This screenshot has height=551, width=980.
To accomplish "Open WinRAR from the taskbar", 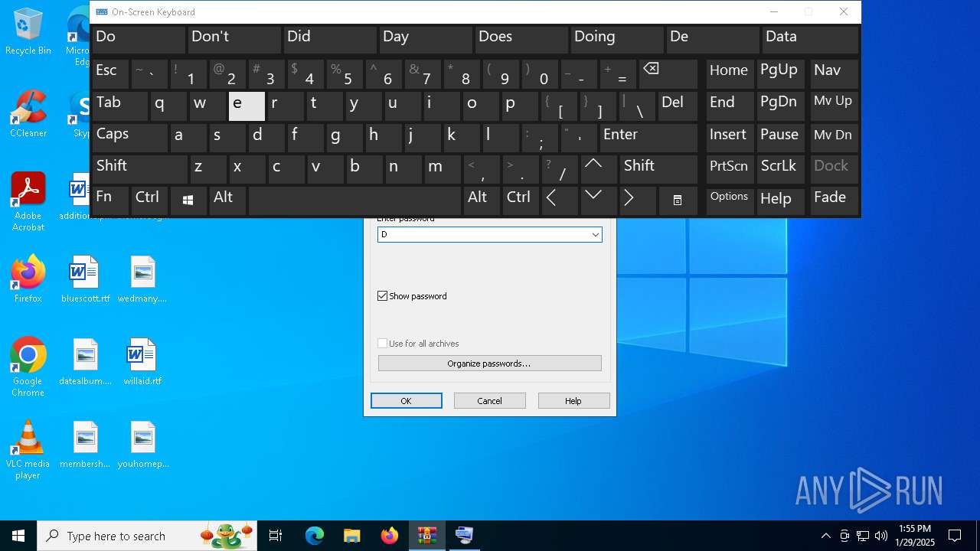I will point(426,536).
